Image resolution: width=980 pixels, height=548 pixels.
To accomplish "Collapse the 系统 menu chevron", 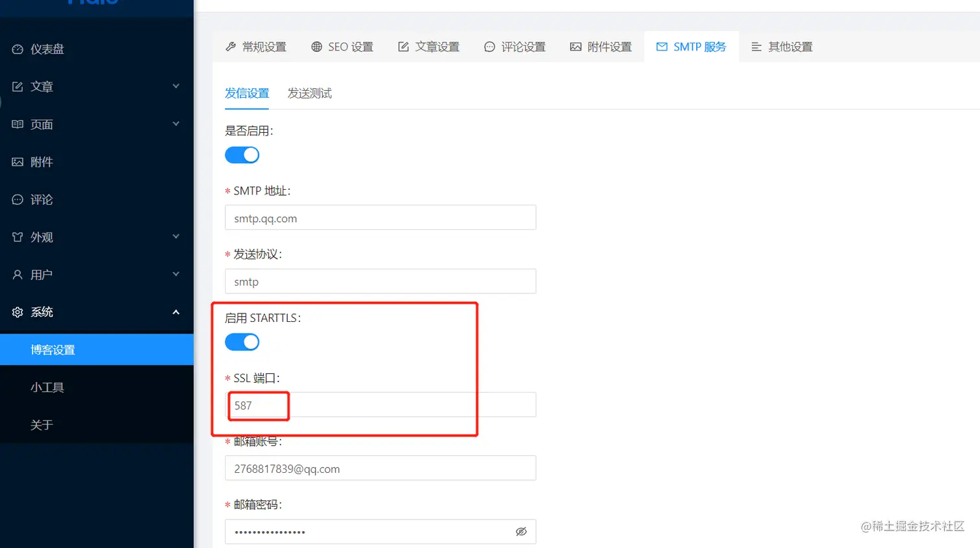I will click(x=176, y=312).
